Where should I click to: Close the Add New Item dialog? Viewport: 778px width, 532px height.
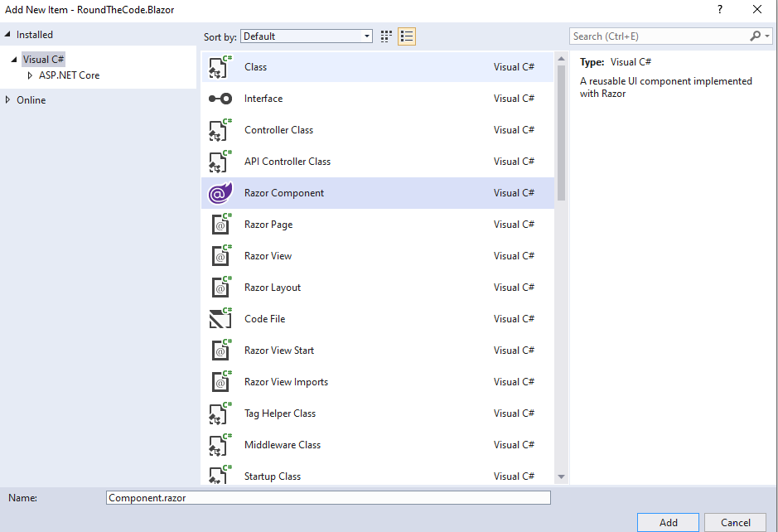pyautogui.click(x=757, y=9)
